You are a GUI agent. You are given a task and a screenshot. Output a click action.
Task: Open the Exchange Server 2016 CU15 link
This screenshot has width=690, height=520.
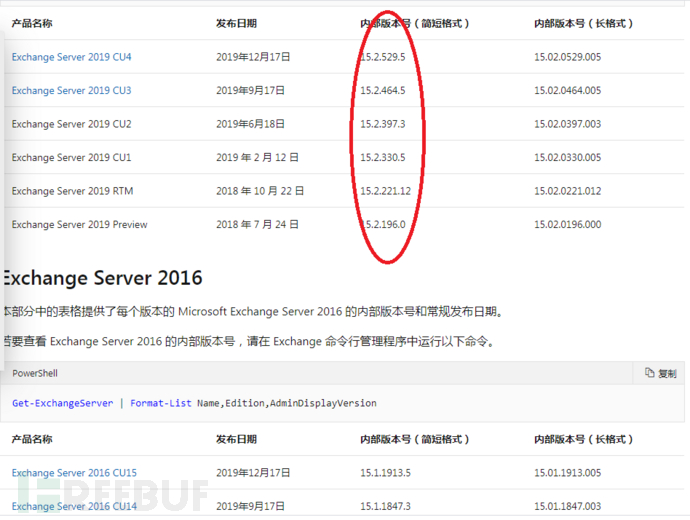tap(74, 473)
